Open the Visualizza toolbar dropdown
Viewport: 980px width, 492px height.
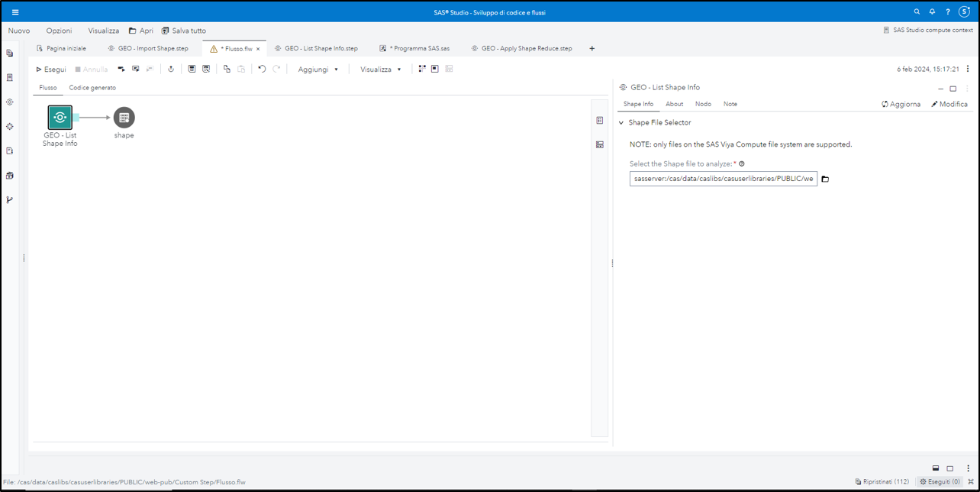[381, 70]
